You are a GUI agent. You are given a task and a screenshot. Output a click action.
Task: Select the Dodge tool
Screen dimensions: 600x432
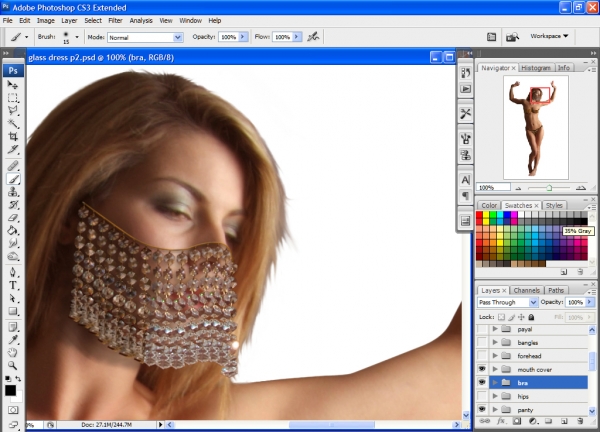click(13, 256)
